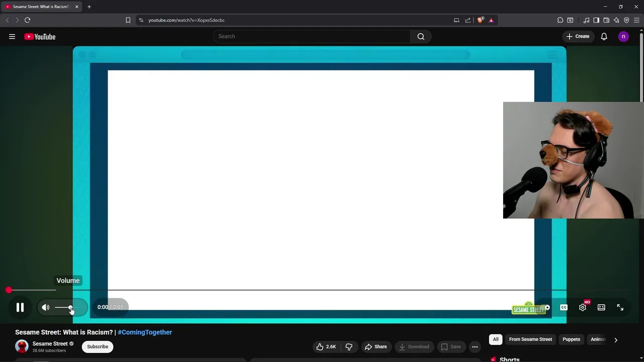Open the account avatar menu
This screenshot has width=644, height=362.
coord(623,36)
